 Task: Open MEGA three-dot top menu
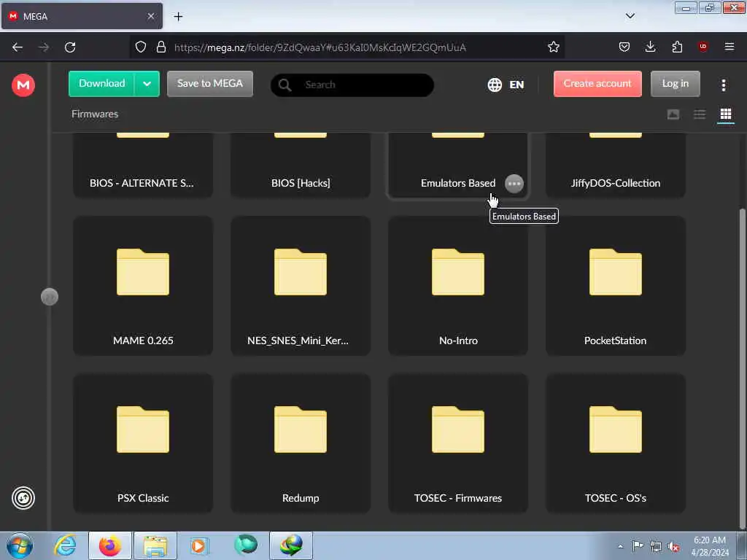[724, 85]
